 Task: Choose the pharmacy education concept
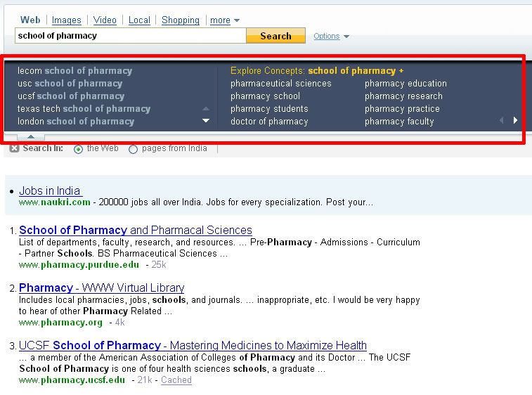tap(406, 83)
